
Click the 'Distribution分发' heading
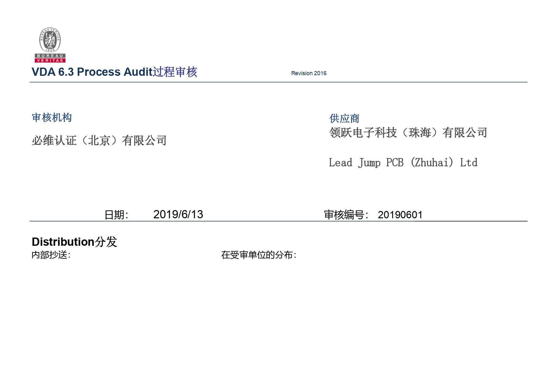(x=75, y=242)
